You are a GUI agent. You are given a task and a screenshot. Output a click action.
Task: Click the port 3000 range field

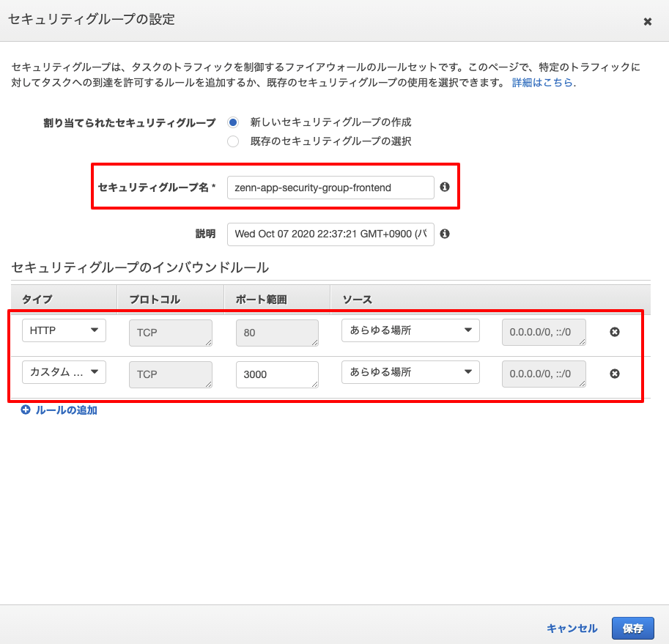(x=277, y=374)
